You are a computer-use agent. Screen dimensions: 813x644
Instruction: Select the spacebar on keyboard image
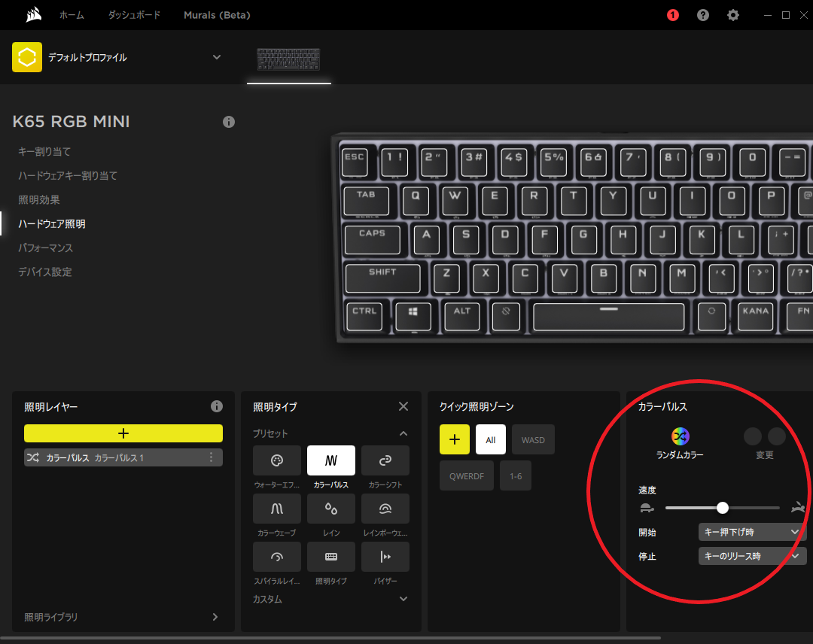[609, 317]
